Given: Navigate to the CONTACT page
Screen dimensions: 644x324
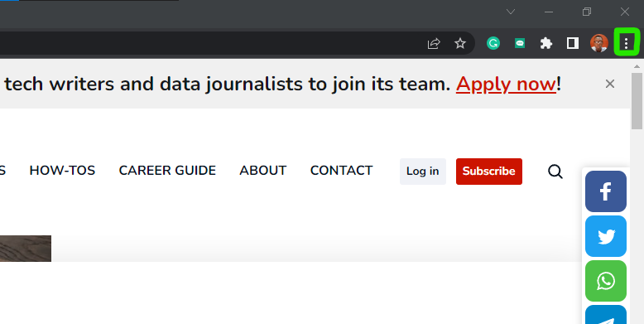Looking at the screenshot, I should point(341,170).
